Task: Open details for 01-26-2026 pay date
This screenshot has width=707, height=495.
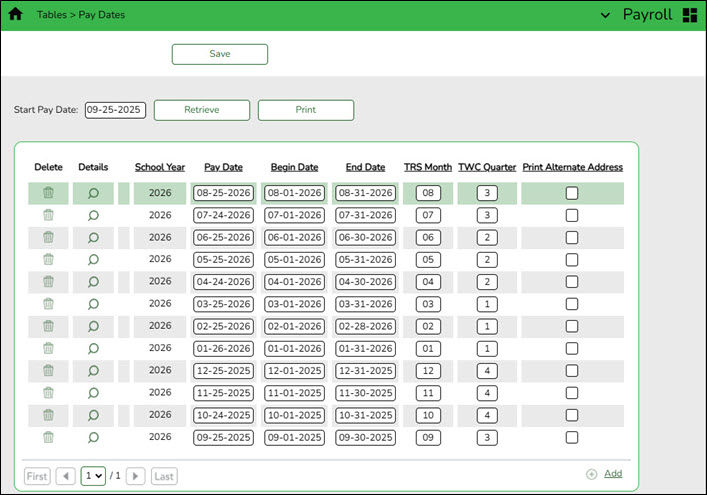Action: (x=93, y=348)
